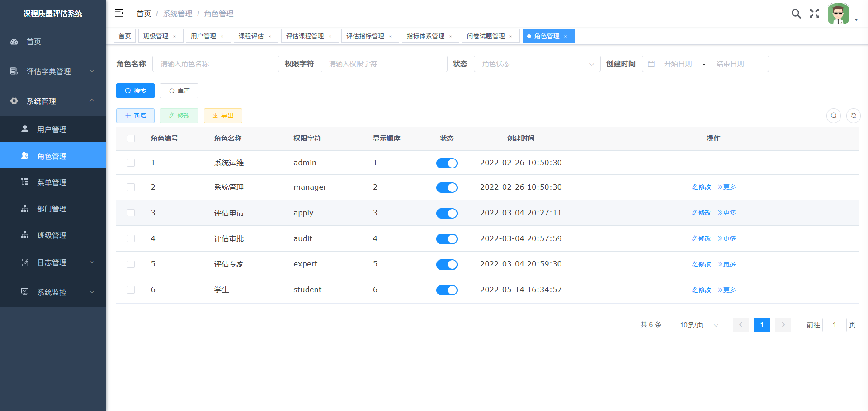The height and width of the screenshot is (411, 868).
Task: Open the header search magnifier icon
Action: pos(796,14)
